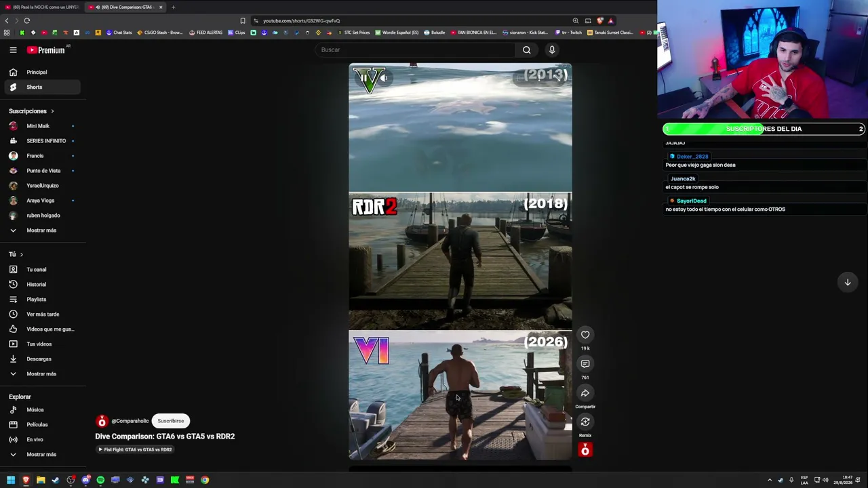The width and height of the screenshot is (868, 488).
Task: Open the Araya Vlogs subscription
Action: [43, 201]
